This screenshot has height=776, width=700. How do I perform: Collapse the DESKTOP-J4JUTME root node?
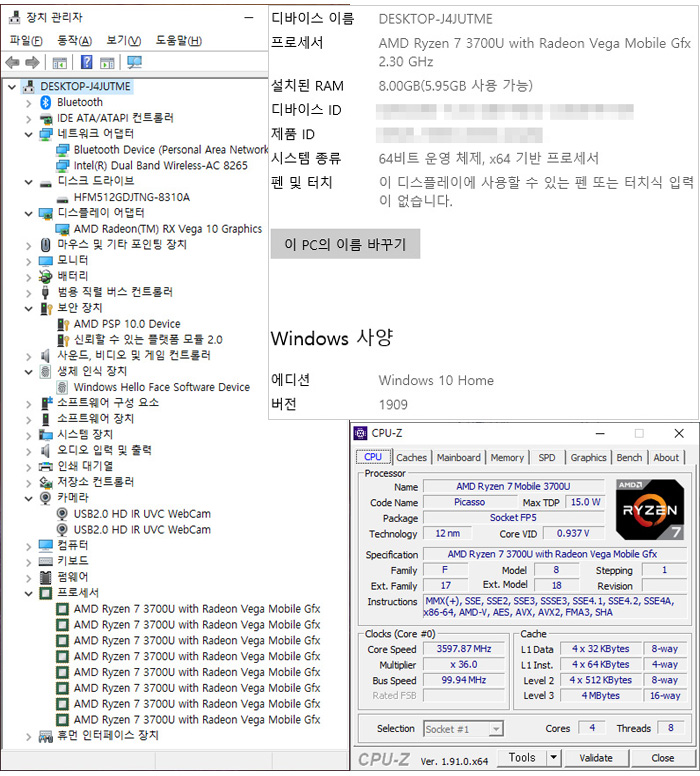12,87
